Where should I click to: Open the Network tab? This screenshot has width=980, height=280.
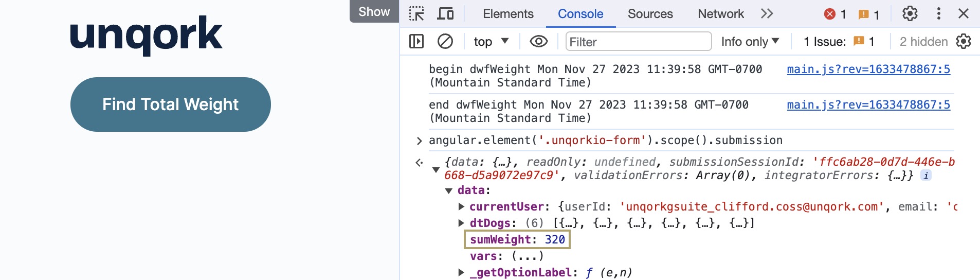coord(720,14)
